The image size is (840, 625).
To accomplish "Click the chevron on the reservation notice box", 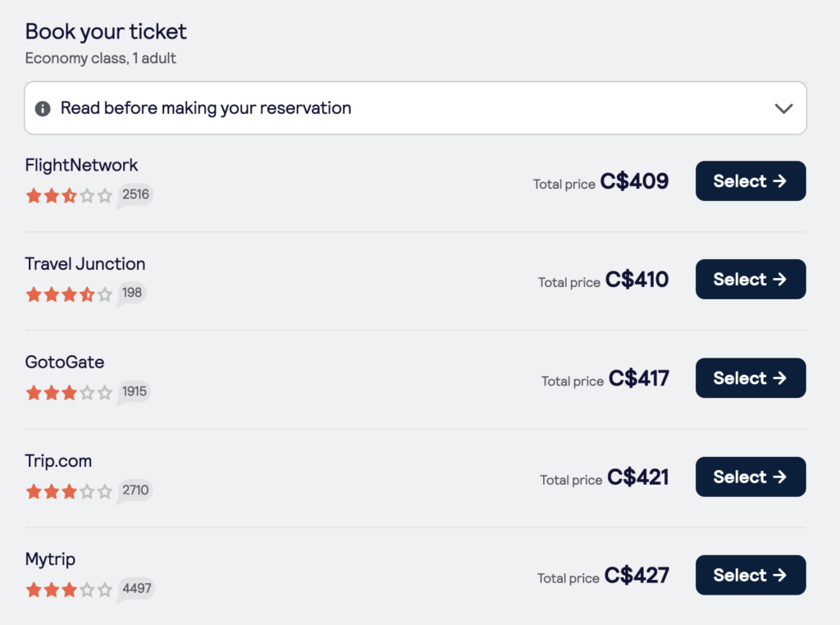I will pyautogui.click(x=783, y=107).
